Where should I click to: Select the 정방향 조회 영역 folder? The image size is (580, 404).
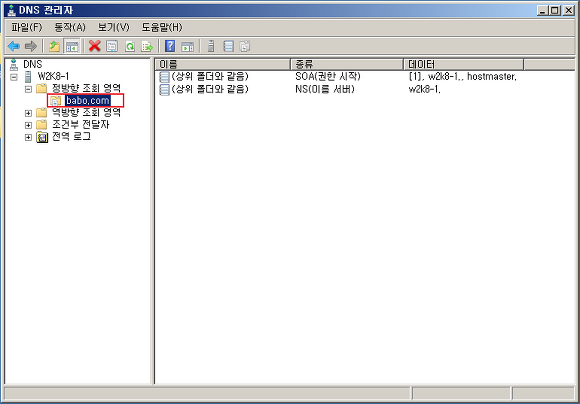click(x=86, y=88)
